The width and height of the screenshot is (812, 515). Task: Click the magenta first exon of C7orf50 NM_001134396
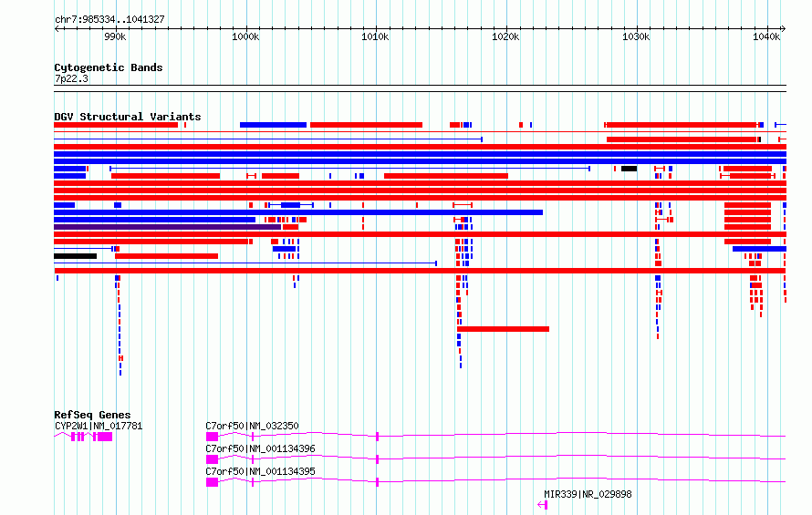tap(212, 459)
